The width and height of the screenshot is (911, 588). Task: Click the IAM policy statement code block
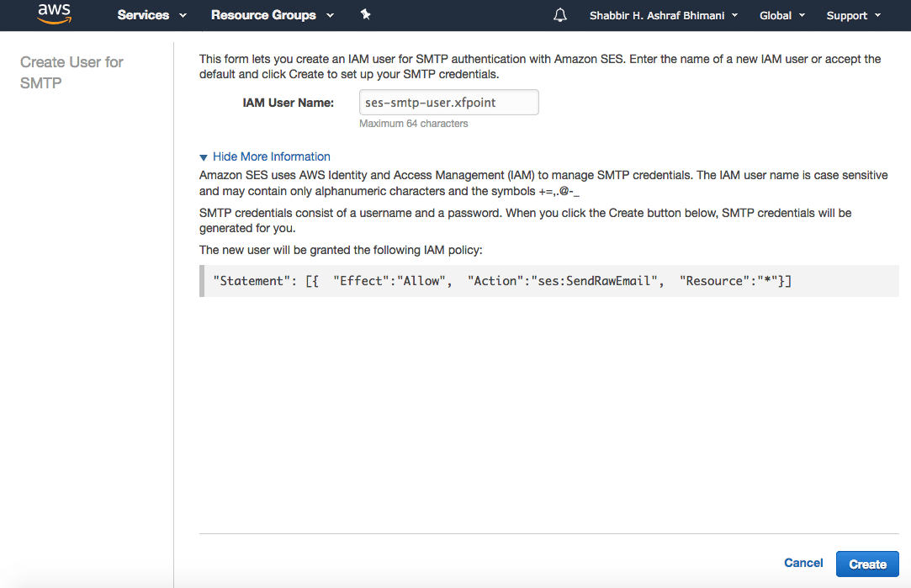[549, 281]
